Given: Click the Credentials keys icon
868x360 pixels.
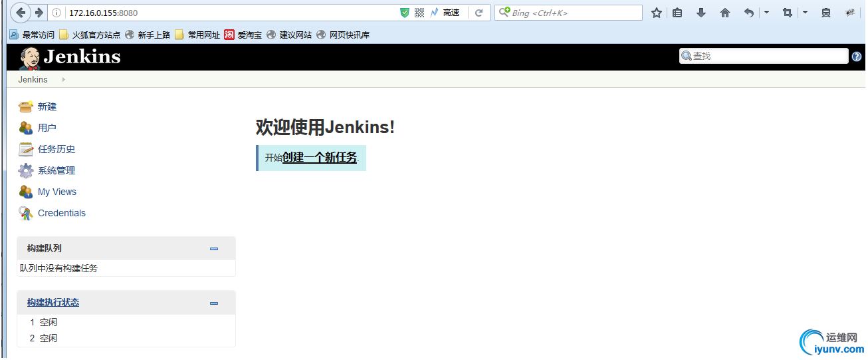Looking at the screenshot, I should [x=26, y=213].
